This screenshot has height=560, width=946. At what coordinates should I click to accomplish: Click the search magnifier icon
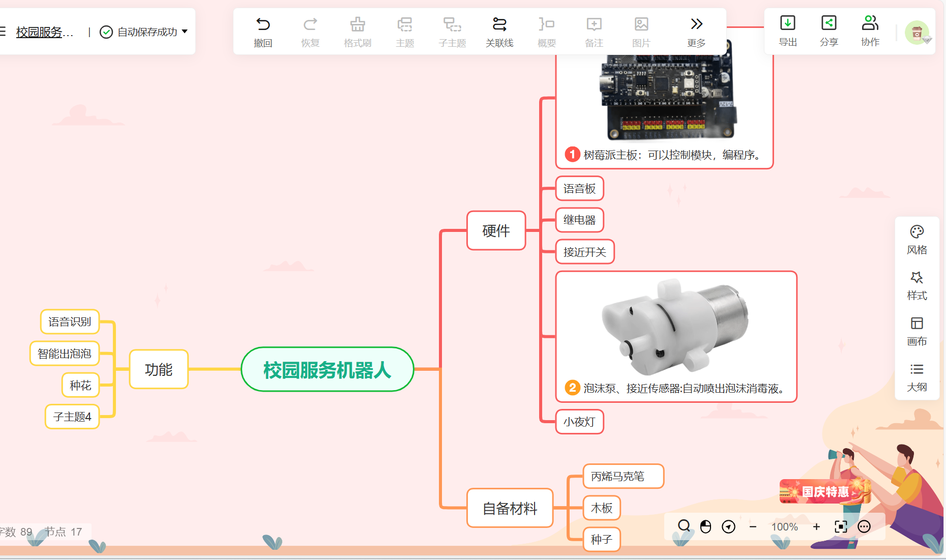[x=684, y=526]
